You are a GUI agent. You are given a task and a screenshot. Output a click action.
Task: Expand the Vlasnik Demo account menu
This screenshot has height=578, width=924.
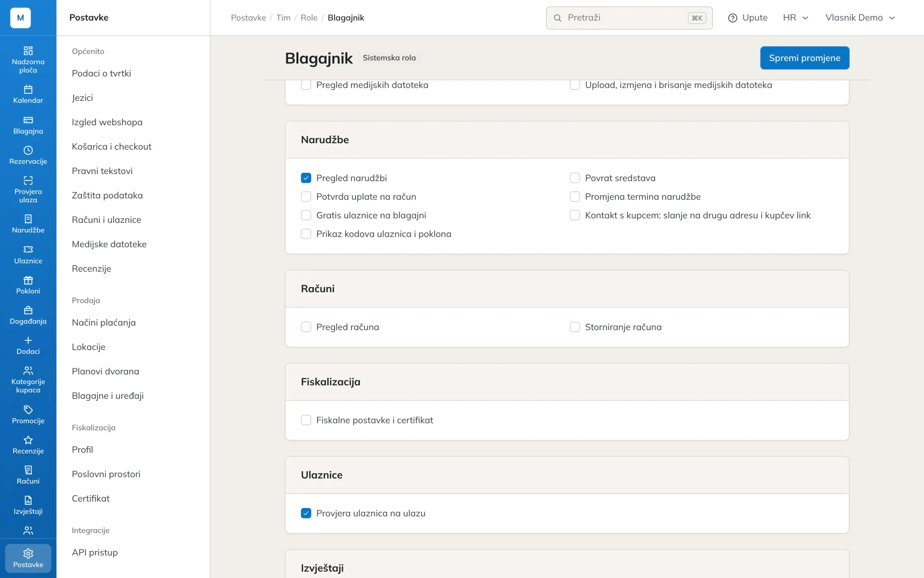point(860,18)
